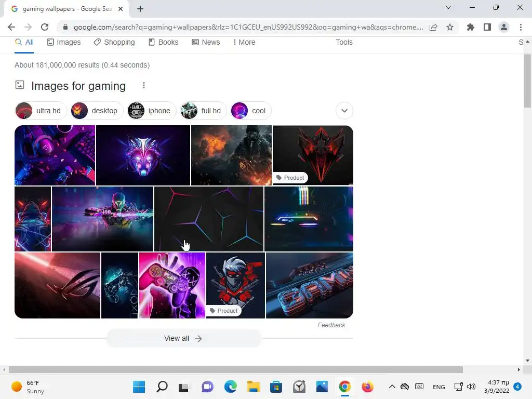This screenshot has width=532, height=399.
Task: Filter images by iphone chip
Action: 151,111
